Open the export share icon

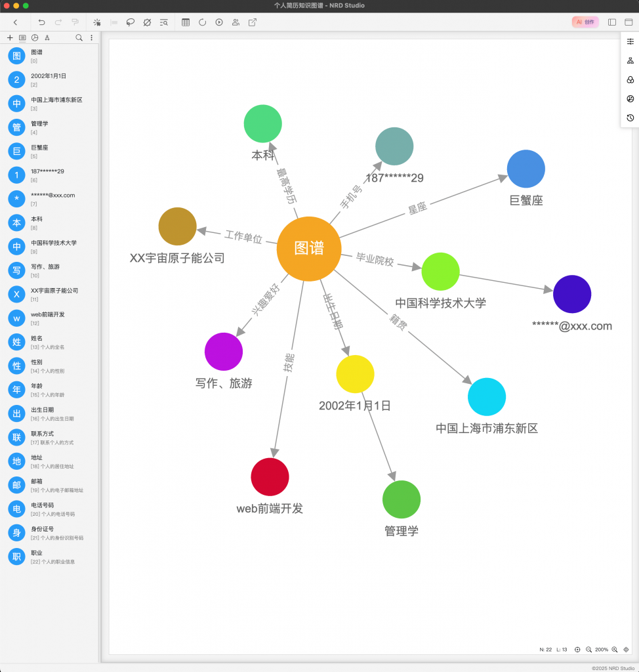pyautogui.click(x=253, y=22)
